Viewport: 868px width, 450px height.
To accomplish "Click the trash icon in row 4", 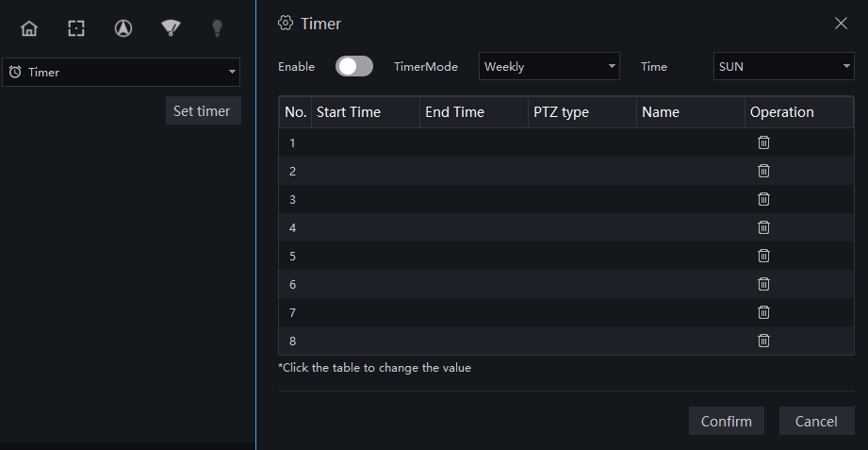I will (763, 227).
